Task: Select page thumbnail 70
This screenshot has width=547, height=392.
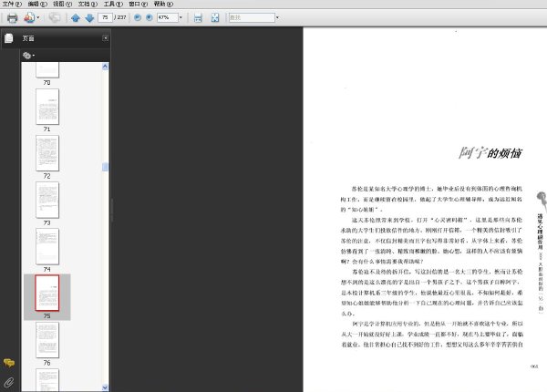Action: click(47, 70)
